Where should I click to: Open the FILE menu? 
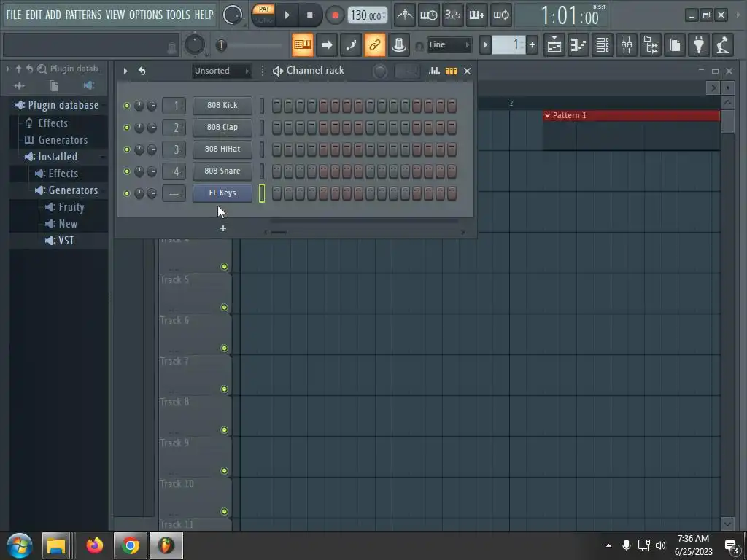pos(14,15)
